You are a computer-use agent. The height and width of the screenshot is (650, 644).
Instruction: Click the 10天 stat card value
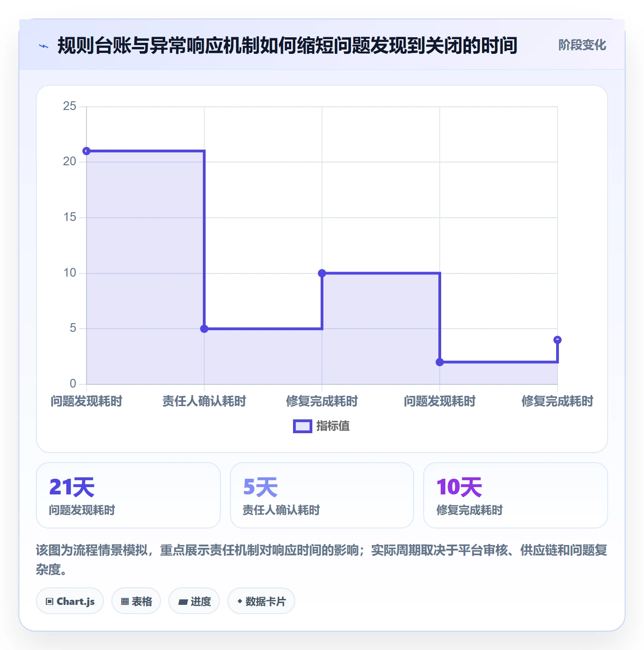click(459, 487)
